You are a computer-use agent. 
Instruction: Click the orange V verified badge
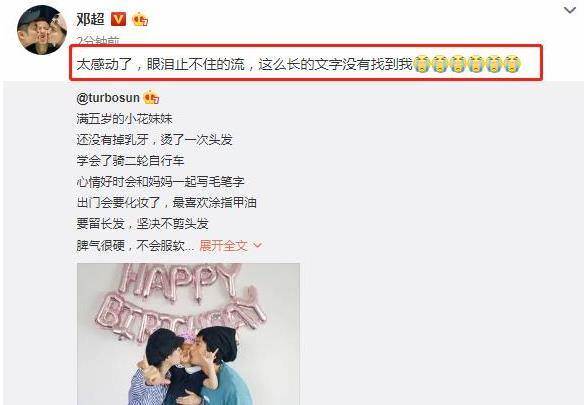click(118, 19)
